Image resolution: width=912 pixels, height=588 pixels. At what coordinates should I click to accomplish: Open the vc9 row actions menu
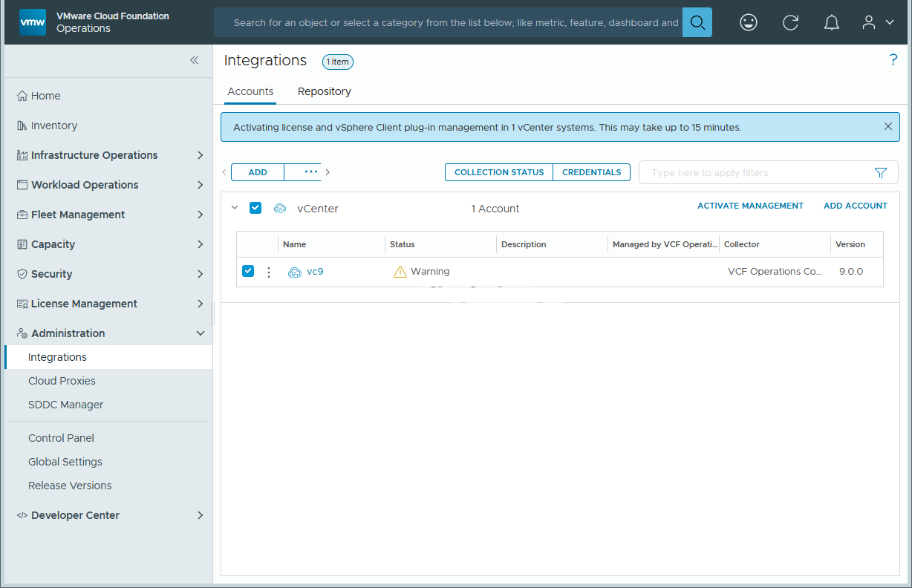pyautogui.click(x=269, y=272)
